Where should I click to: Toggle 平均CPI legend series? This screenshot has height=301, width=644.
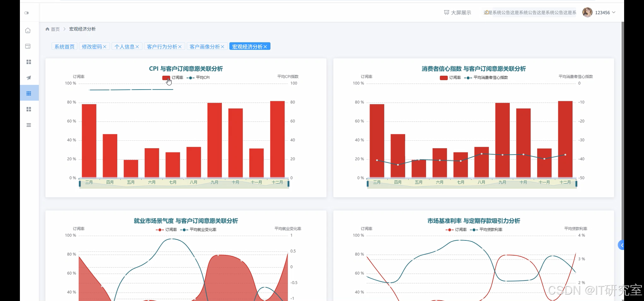tap(198, 78)
